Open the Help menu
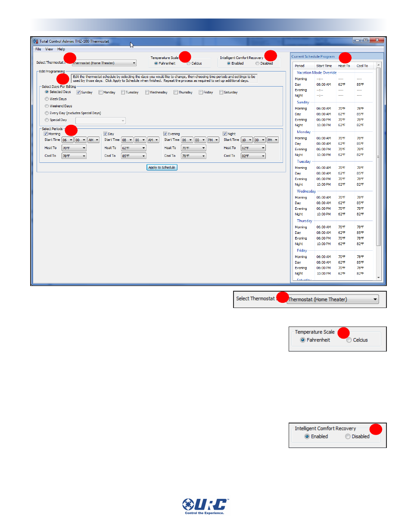Screen dimensions: 411x532 click(x=61, y=49)
